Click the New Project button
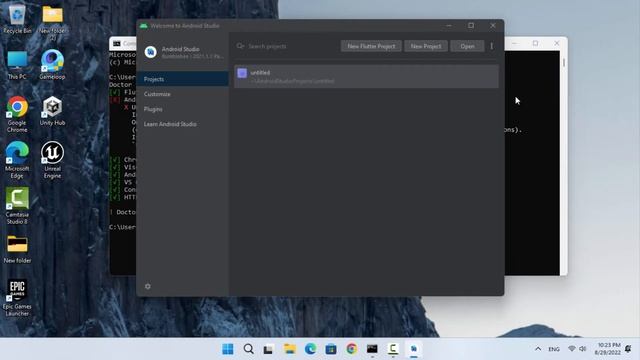 pyautogui.click(x=426, y=46)
